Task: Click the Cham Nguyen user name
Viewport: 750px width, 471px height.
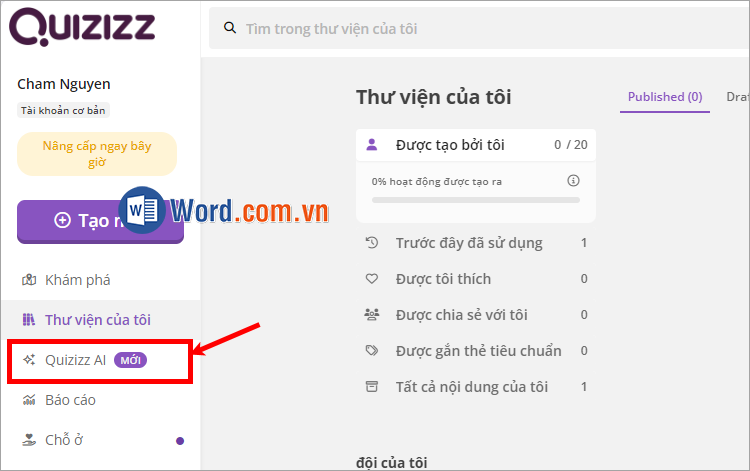Action: 64,84
